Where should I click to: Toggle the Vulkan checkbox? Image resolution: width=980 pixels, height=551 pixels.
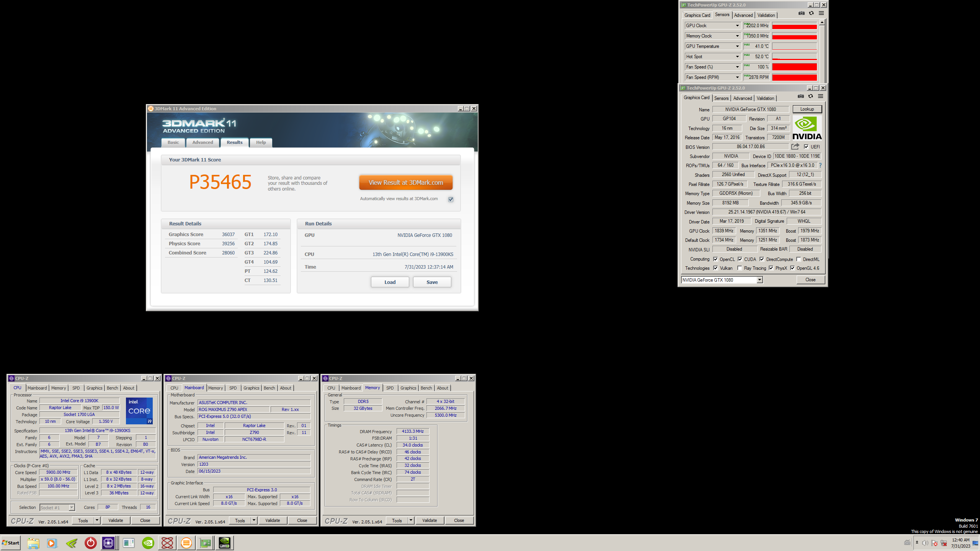(715, 268)
